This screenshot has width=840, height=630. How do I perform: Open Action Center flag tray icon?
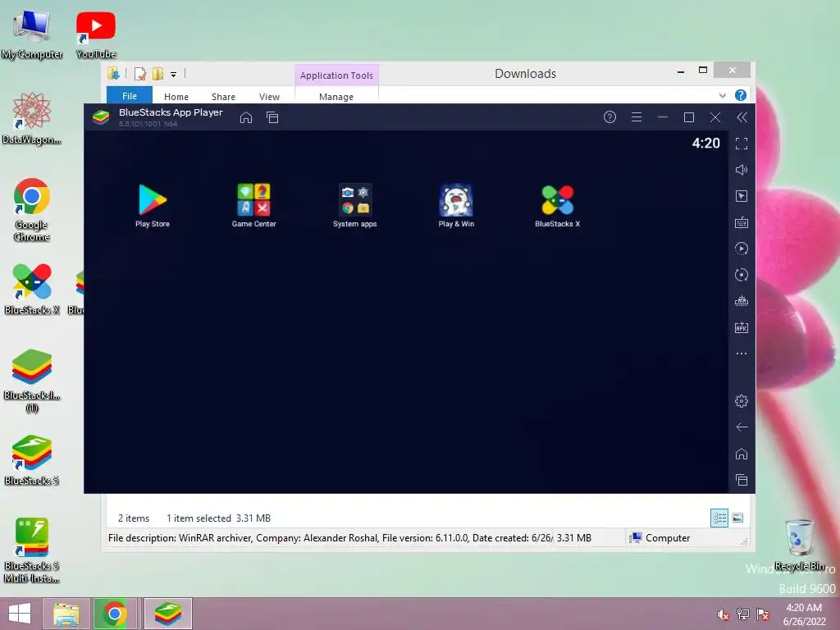pyautogui.click(x=763, y=614)
